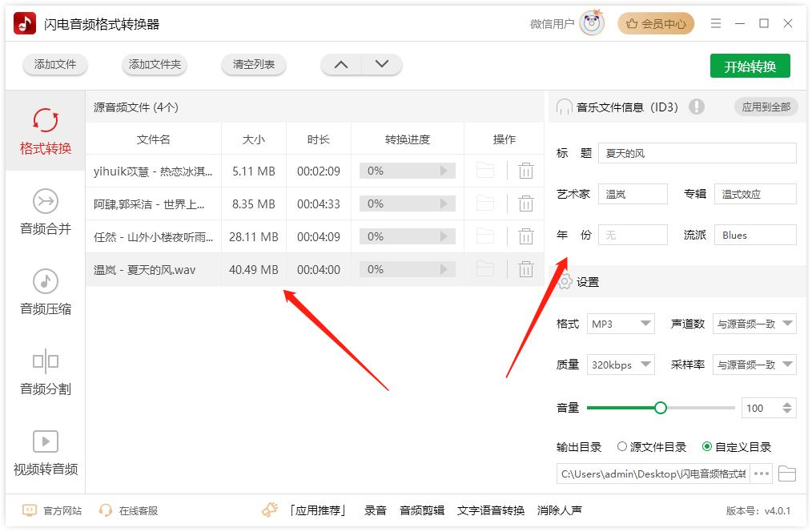Expand the 质量 320kbps quality dropdown
This screenshot has width=812, height=532.
[x=621, y=365]
